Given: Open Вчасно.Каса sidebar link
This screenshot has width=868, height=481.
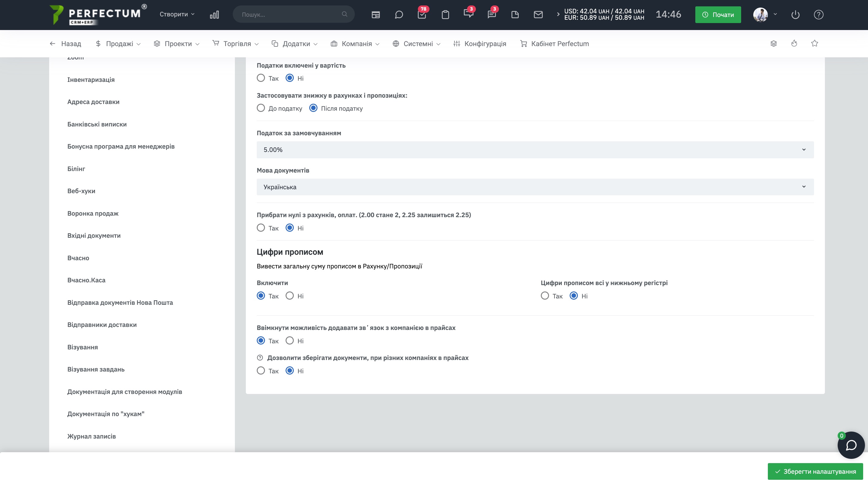Looking at the screenshot, I should 86,280.
